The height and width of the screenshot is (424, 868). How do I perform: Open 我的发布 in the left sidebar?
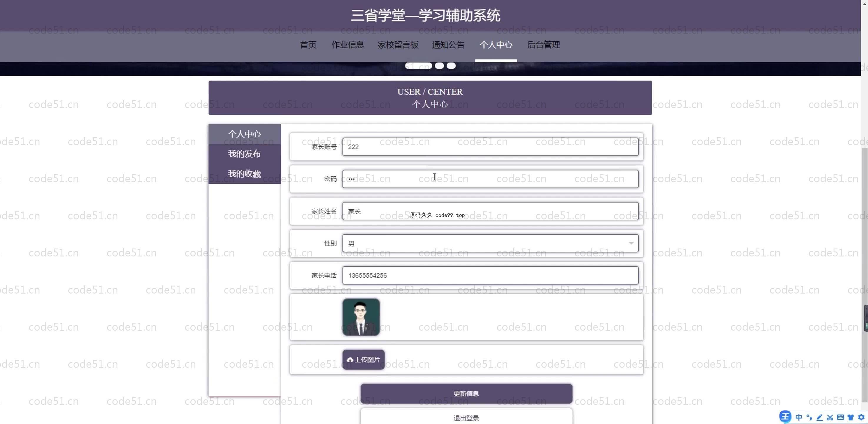(x=245, y=154)
